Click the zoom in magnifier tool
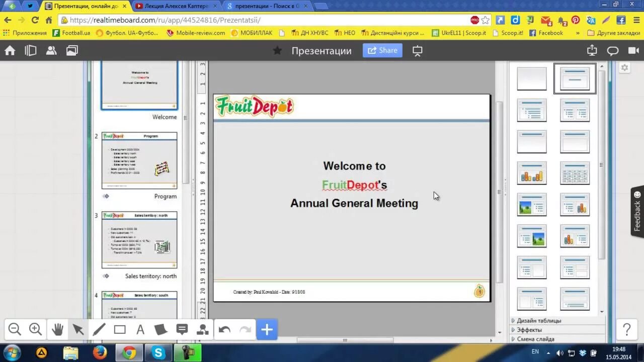Screen dimensions: 644x362 tap(35, 330)
